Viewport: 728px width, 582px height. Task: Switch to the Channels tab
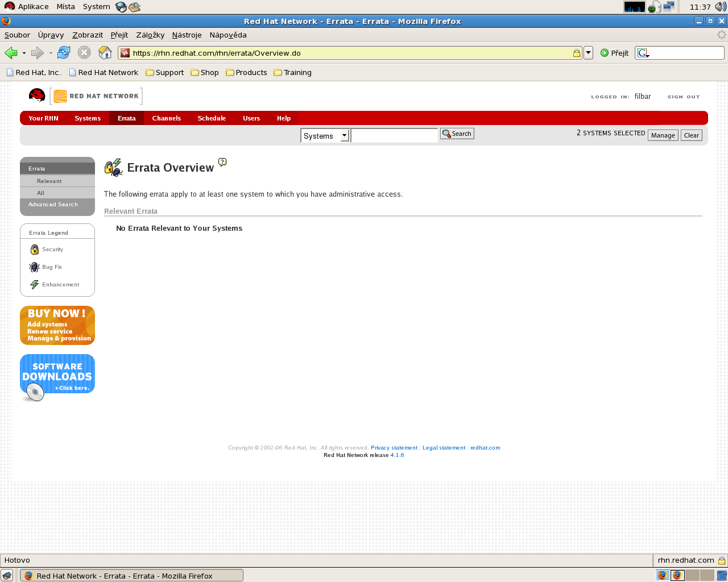pyautogui.click(x=166, y=118)
